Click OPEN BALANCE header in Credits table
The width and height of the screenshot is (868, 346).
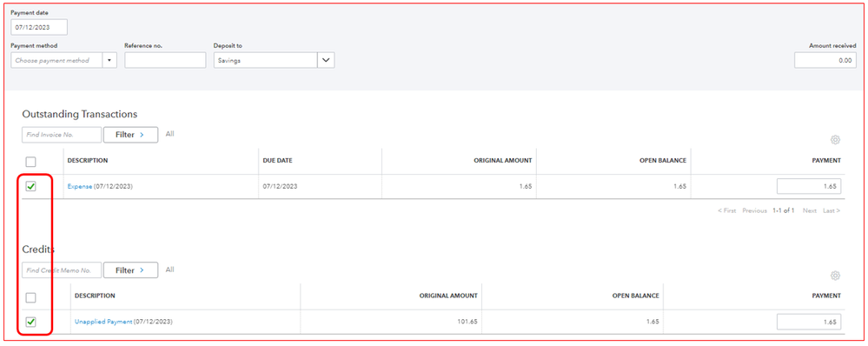pos(635,296)
